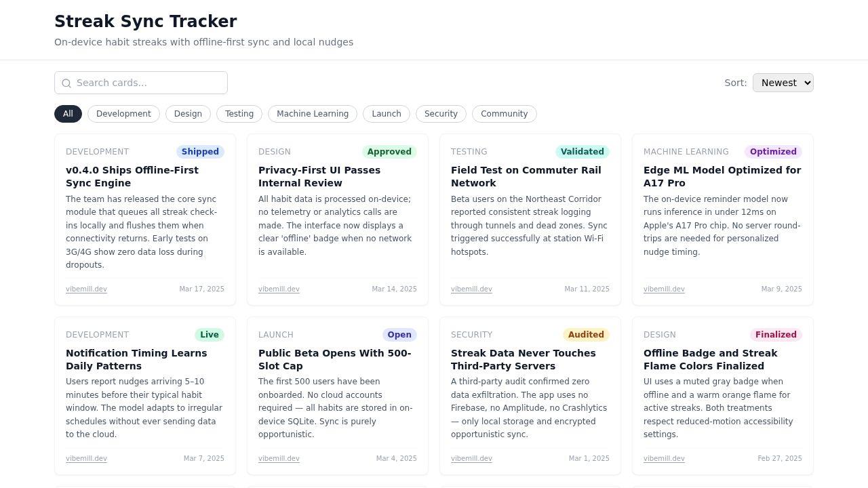Click the Approved status badge

pyautogui.click(x=389, y=152)
